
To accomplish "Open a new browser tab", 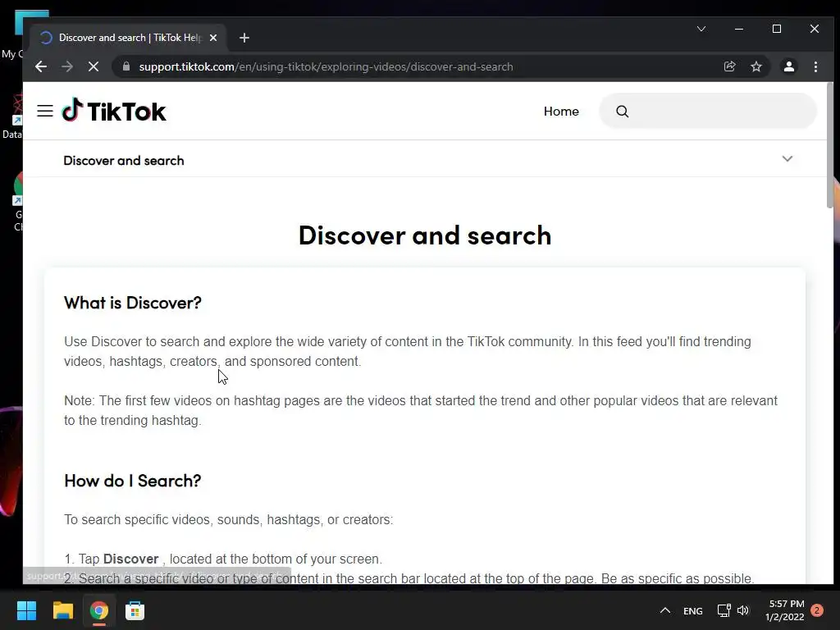I will (244, 38).
